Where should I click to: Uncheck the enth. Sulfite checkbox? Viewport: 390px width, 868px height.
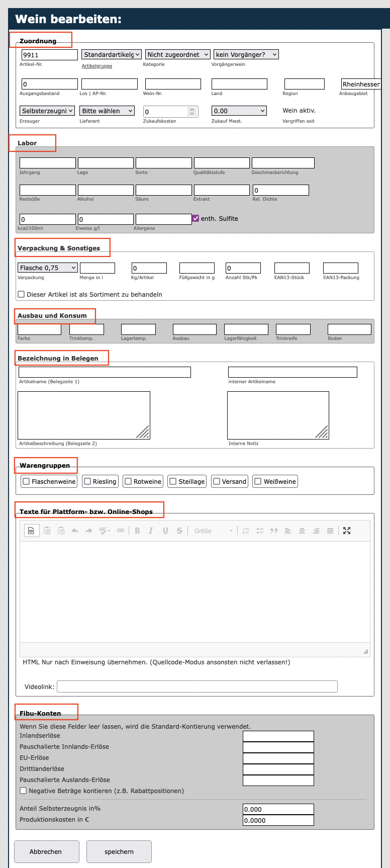coord(196,219)
